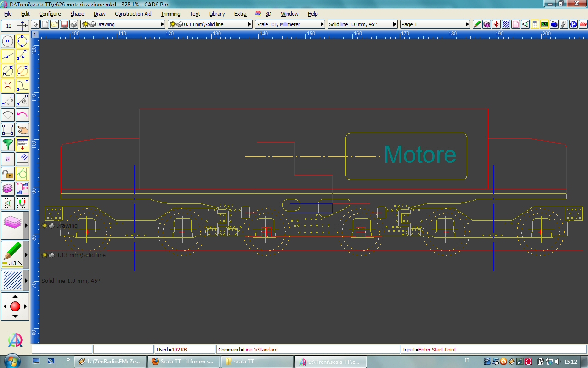Screen dimensions: 588x368
Task: Select the S-curve spline tool
Action: pyautogui.click(x=23, y=86)
